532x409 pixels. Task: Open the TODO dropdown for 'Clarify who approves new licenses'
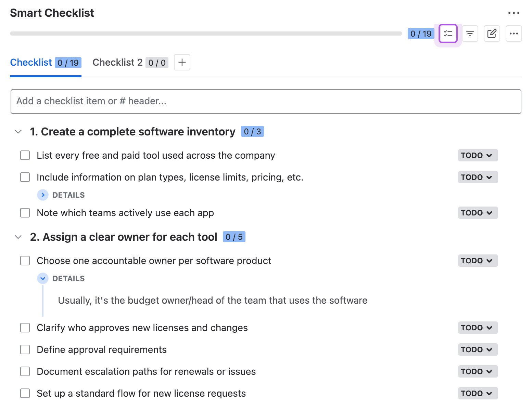coord(477,328)
